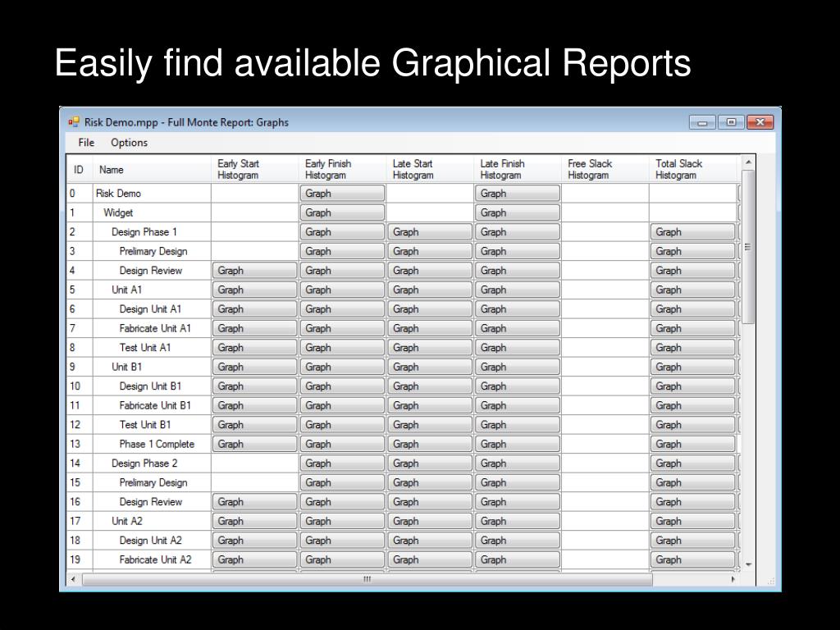840x630 pixels.
Task: Click the Full Monte app icon in title bar
Action: click(x=73, y=122)
